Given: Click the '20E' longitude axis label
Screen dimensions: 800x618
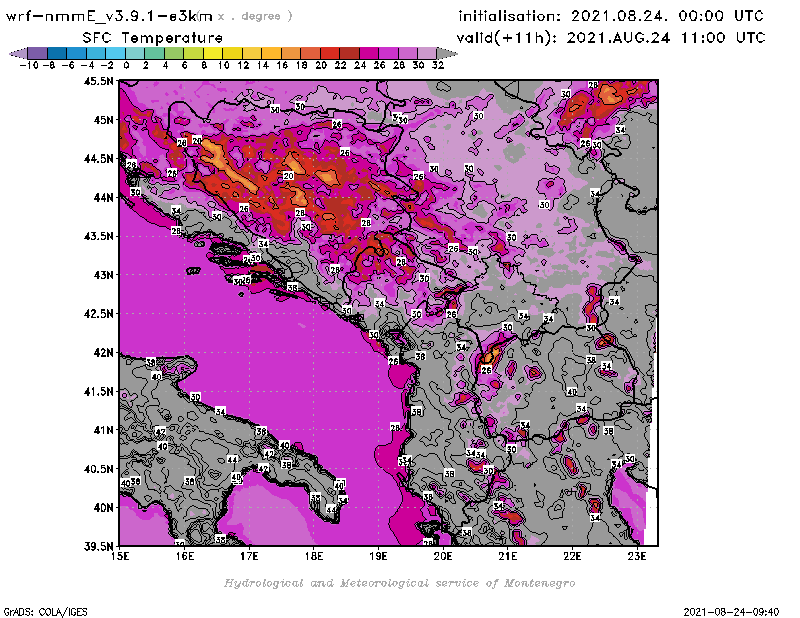Looking at the screenshot, I should (443, 556).
